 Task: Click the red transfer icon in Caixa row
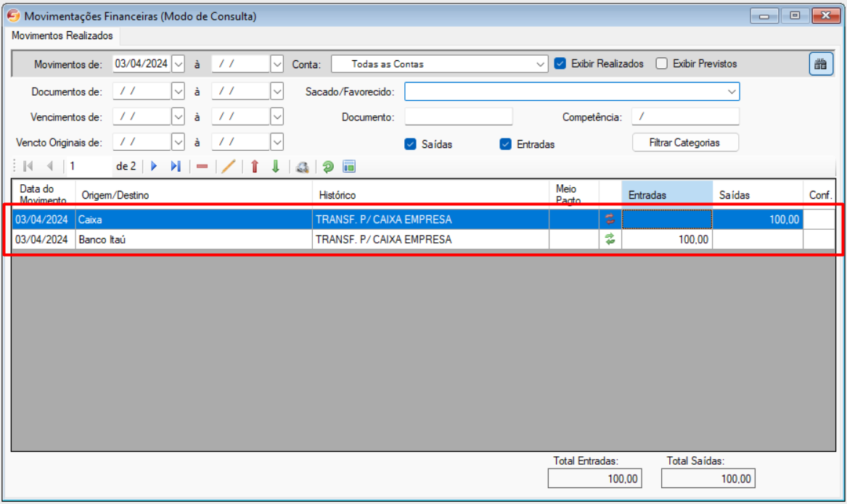coord(610,219)
